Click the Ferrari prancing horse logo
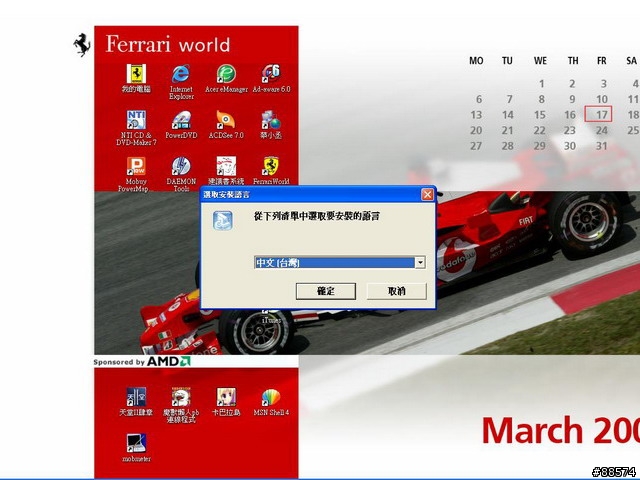 (82, 44)
